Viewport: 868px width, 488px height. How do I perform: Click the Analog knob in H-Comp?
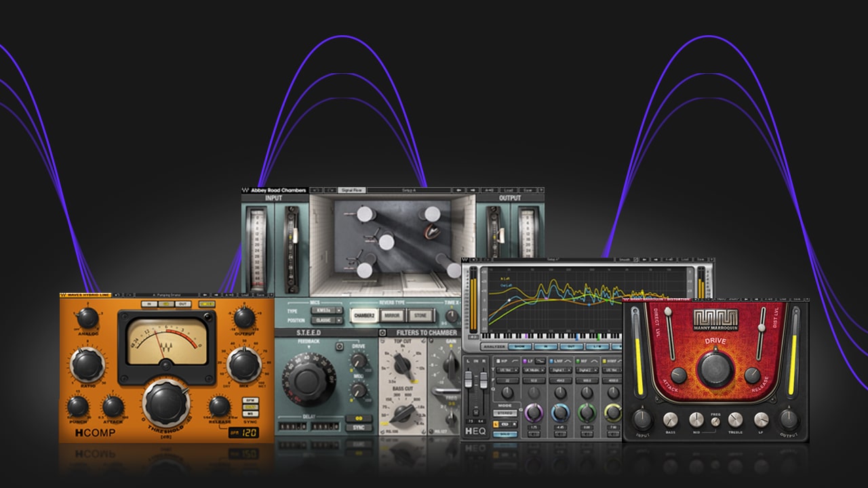(x=87, y=318)
